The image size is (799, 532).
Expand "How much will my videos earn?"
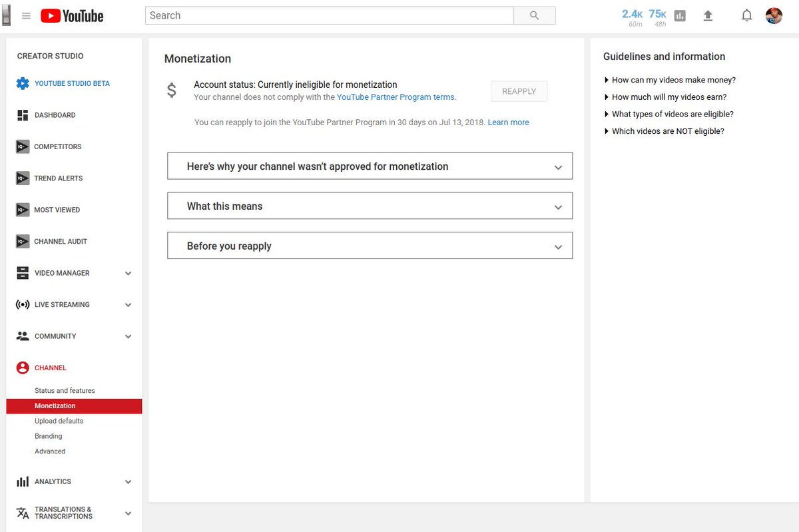click(x=665, y=97)
